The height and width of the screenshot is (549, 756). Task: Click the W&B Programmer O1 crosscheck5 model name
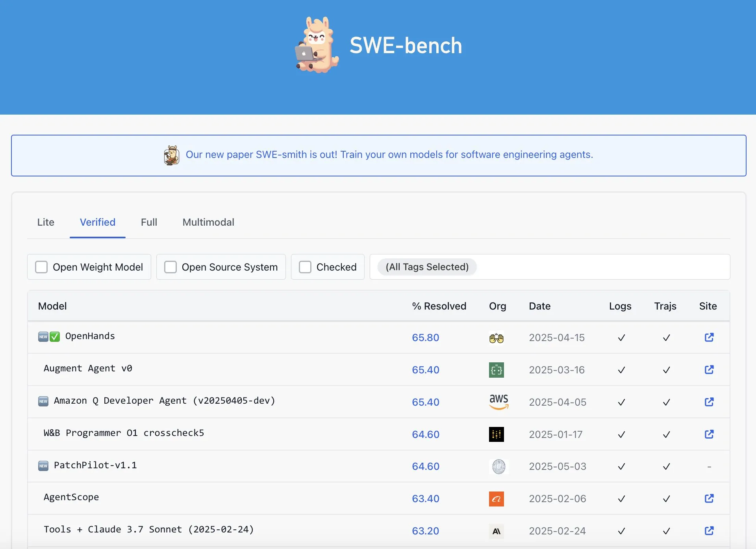click(124, 433)
